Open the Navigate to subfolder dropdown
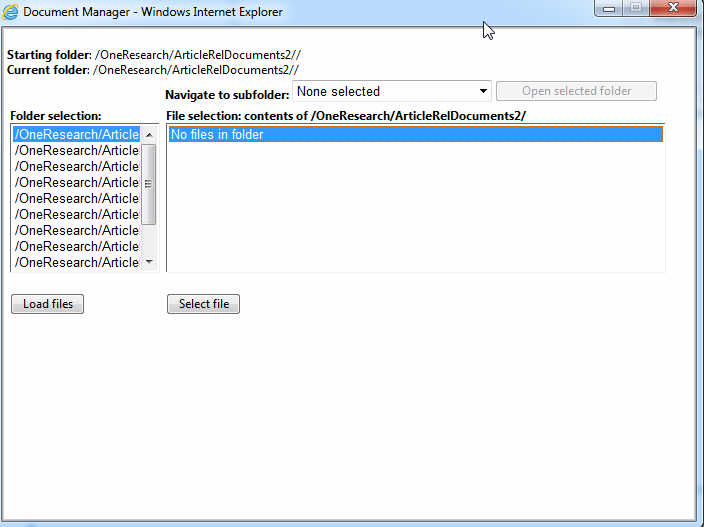This screenshot has height=527, width=704. (392, 91)
